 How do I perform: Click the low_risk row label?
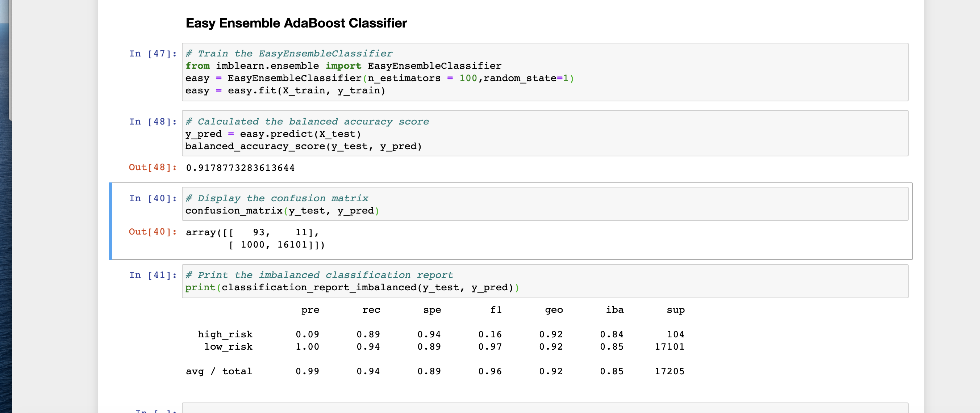click(228, 347)
